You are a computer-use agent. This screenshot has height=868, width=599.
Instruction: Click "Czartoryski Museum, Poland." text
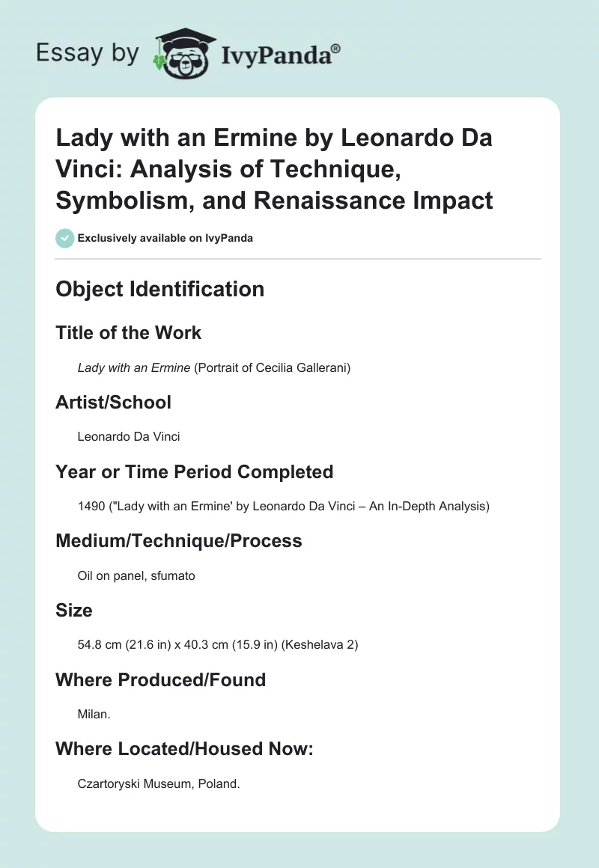158,784
